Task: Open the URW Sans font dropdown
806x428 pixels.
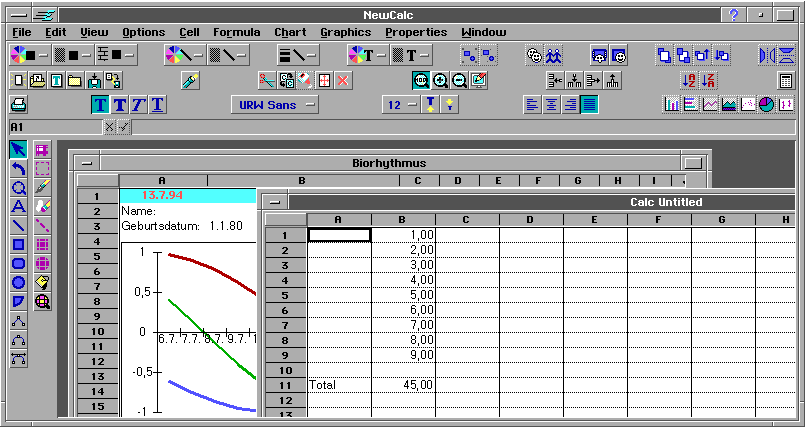Action: click(274, 104)
